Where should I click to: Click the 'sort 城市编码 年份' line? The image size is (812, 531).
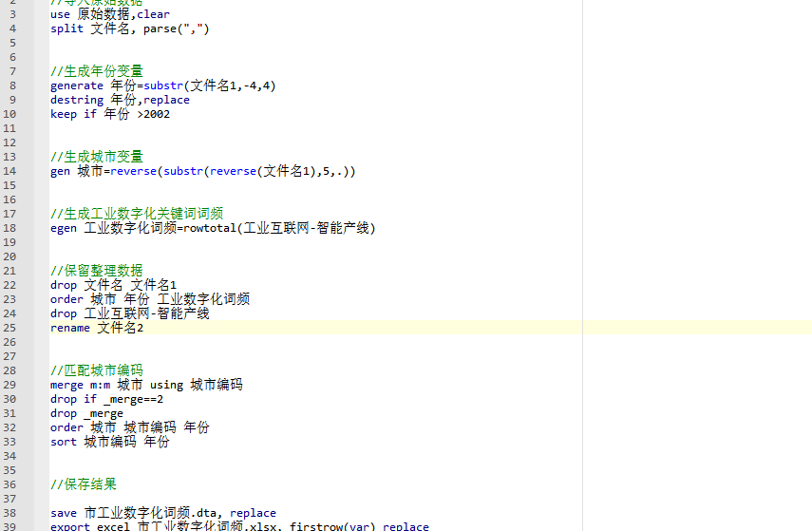110,442
